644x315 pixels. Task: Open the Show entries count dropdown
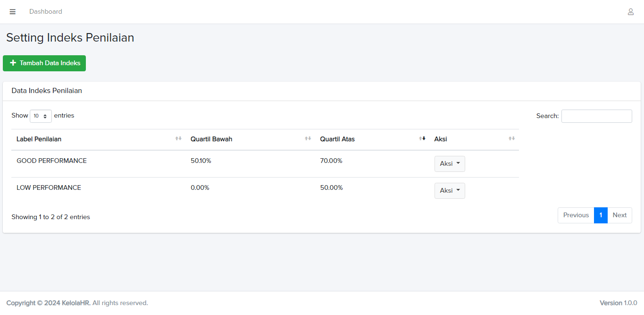41,116
